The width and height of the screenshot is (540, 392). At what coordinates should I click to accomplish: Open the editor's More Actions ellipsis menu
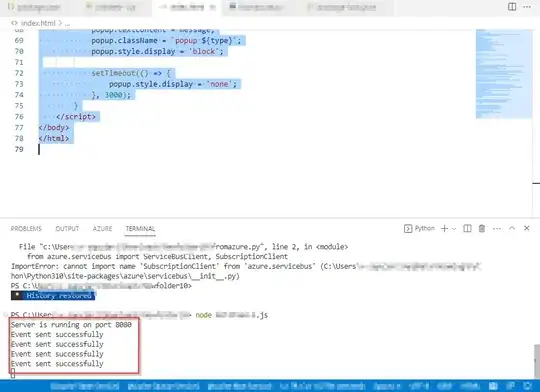(x=527, y=7)
